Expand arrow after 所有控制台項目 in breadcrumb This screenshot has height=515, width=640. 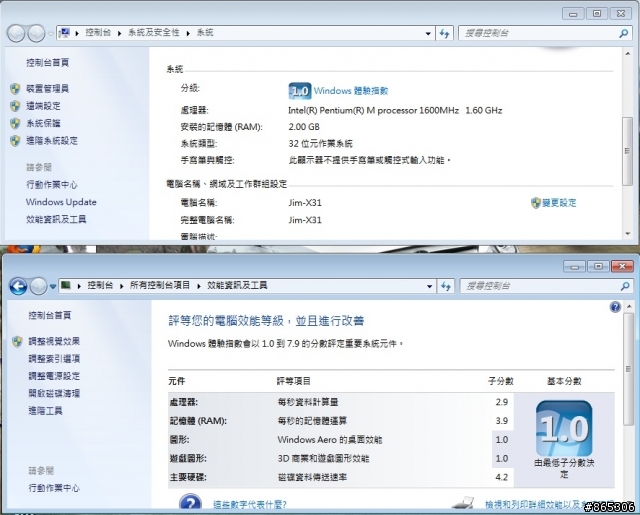pyautogui.click(x=199, y=286)
